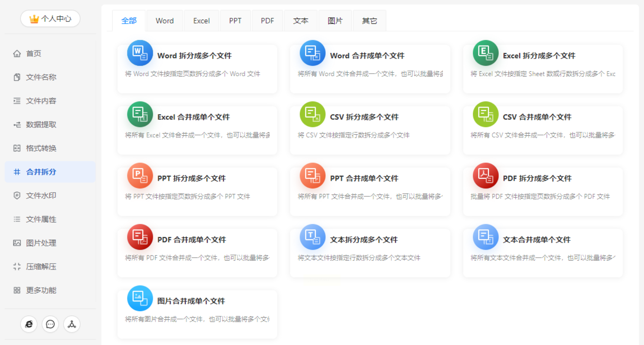The height and width of the screenshot is (345, 644).
Task: Open 格式转换 in the sidebar
Action: [41, 148]
